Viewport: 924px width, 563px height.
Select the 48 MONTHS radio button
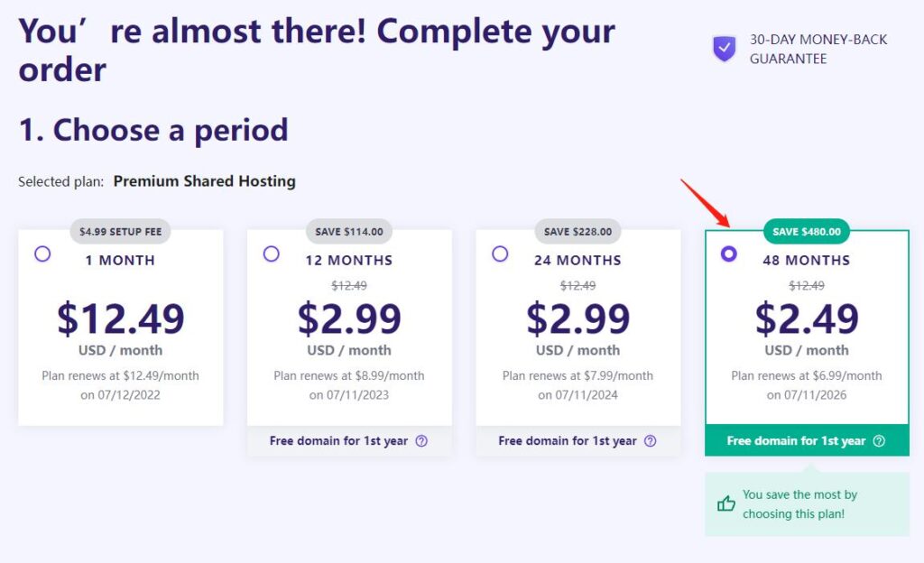coord(729,254)
